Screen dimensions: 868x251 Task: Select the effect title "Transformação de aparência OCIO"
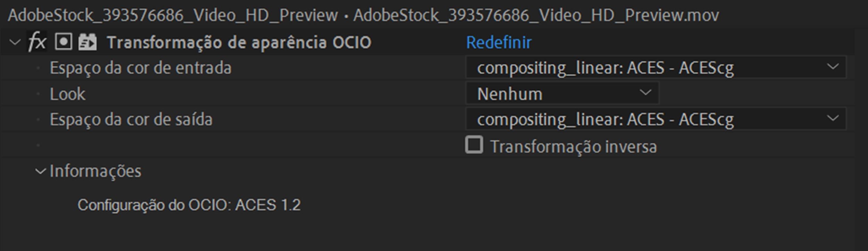[240, 42]
